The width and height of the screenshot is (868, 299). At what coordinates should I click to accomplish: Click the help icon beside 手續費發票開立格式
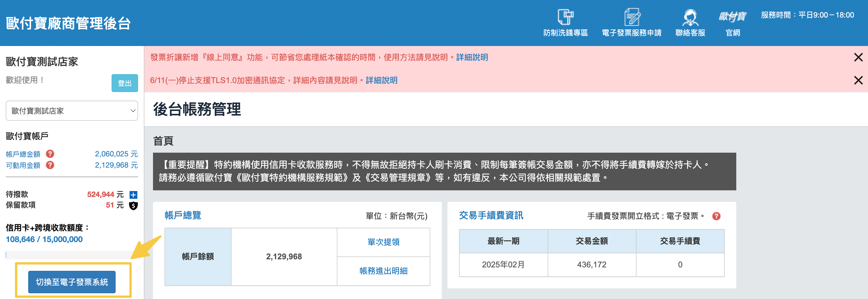point(716,216)
